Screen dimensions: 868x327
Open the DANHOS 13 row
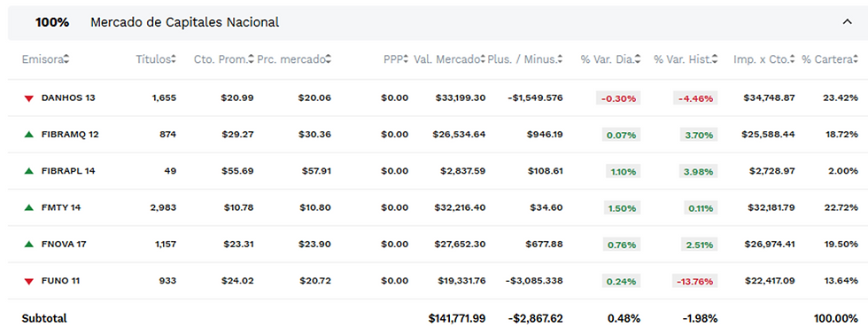pyautogui.click(x=433, y=98)
